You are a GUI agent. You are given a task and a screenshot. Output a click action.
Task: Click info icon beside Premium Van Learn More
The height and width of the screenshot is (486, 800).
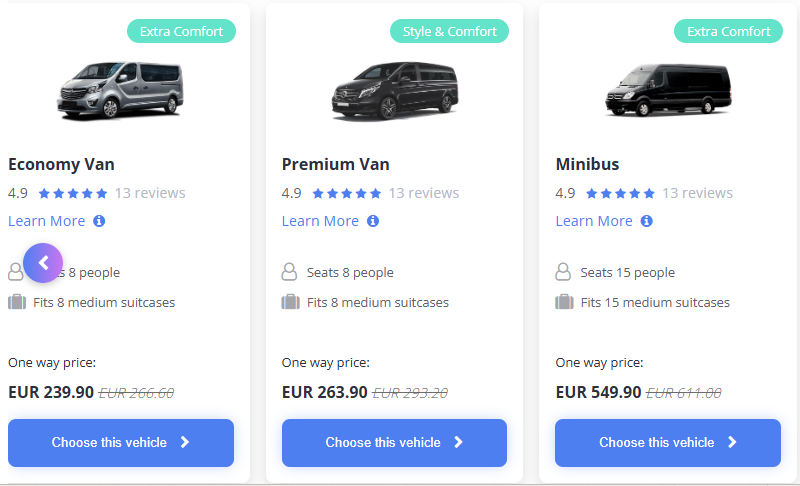tap(373, 221)
